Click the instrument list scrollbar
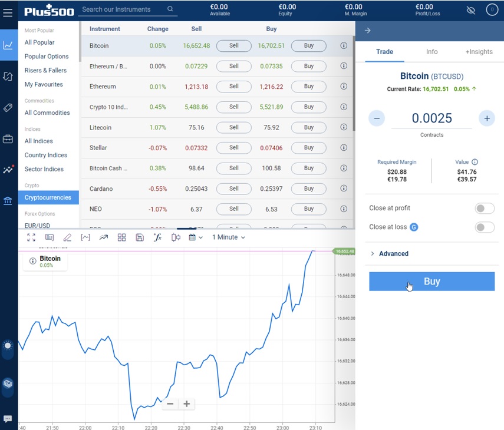This screenshot has width=504, height=430. click(354, 83)
